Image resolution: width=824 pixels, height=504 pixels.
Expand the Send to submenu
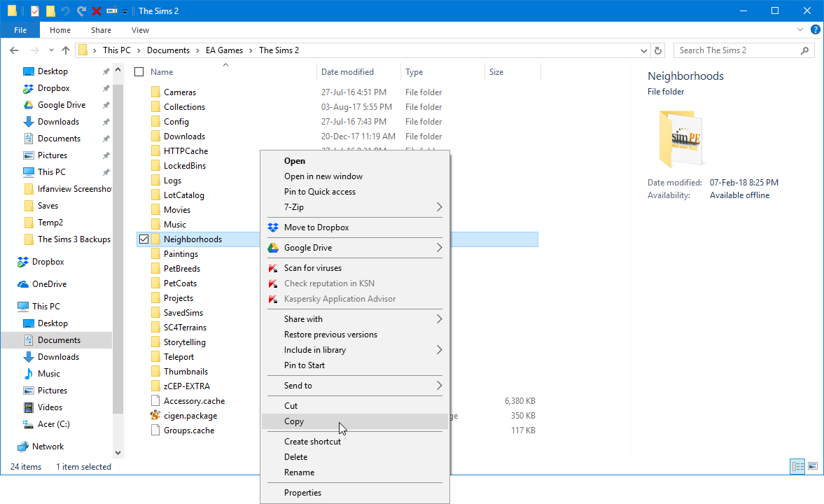pos(355,386)
